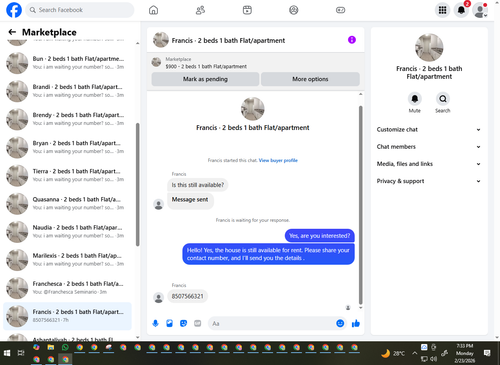Open the Bryan conversation
The height and width of the screenshot is (365, 500).
coord(68,147)
